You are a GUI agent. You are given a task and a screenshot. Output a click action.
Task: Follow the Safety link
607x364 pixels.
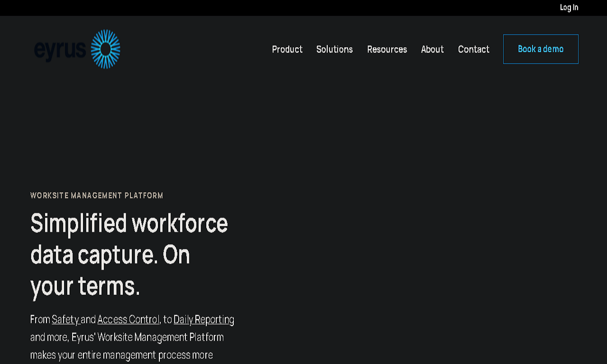pos(65,319)
